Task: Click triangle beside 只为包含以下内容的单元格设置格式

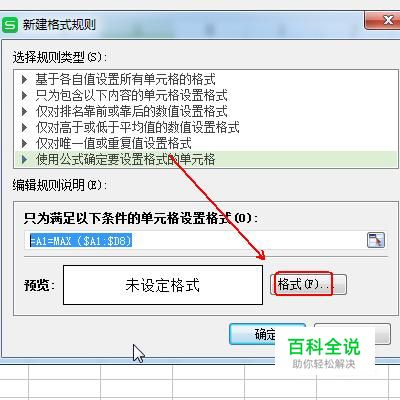Action: (24, 96)
